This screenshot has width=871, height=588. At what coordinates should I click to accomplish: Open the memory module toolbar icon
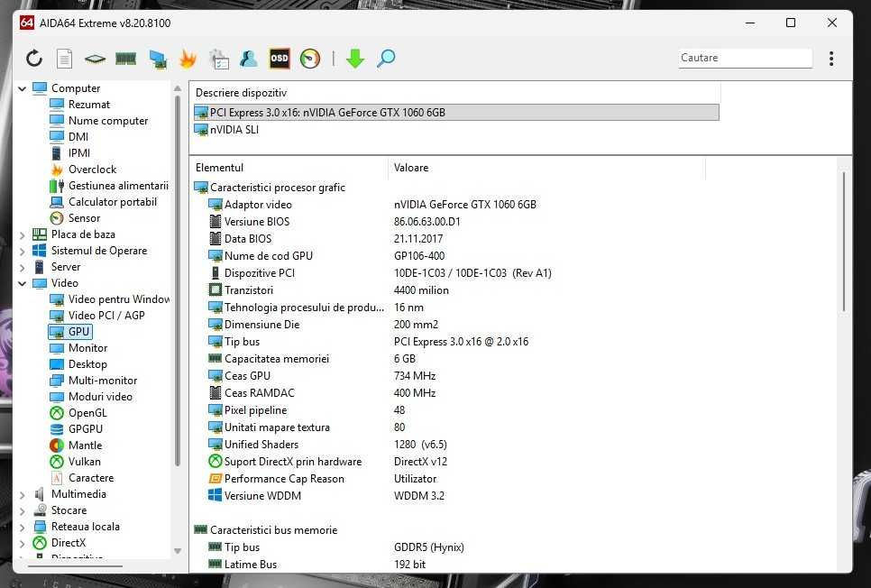[125, 59]
